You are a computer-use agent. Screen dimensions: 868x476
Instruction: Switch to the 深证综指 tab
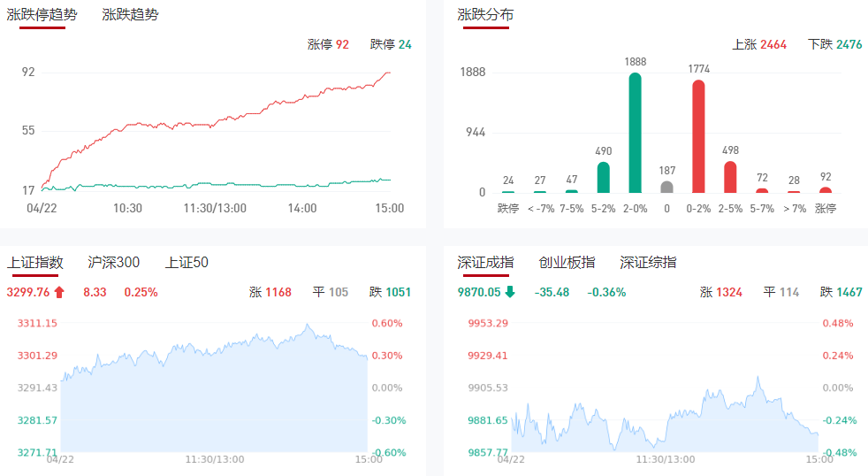[648, 263]
